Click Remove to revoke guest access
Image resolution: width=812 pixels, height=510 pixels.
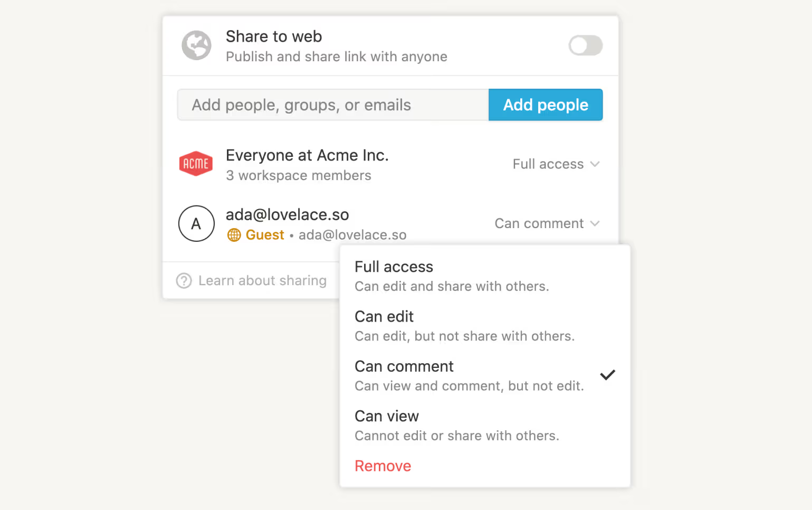click(x=383, y=466)
